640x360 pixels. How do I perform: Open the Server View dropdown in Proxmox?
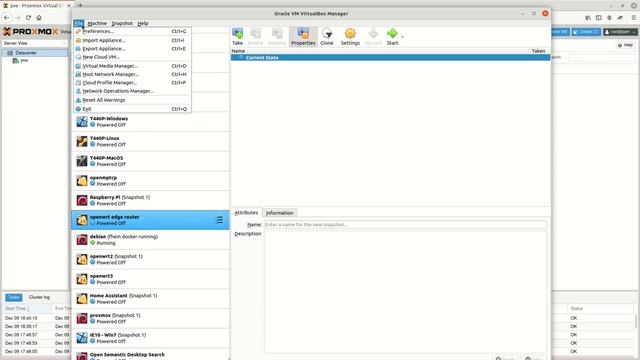(35, 43)
